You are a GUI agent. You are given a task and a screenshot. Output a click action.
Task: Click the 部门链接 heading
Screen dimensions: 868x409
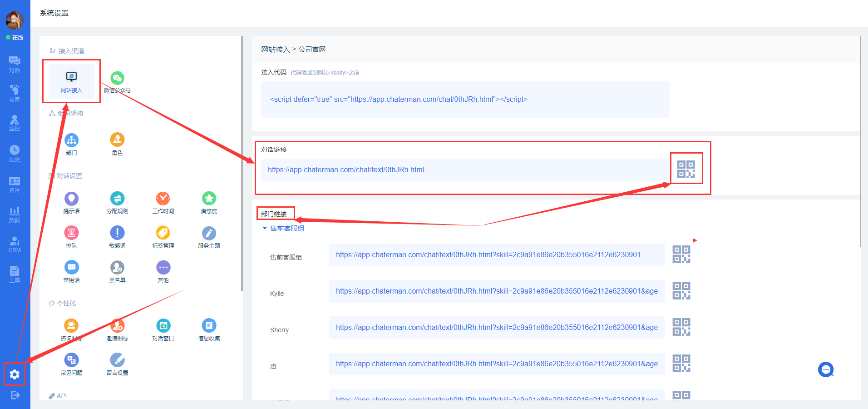tap(274, 214)
